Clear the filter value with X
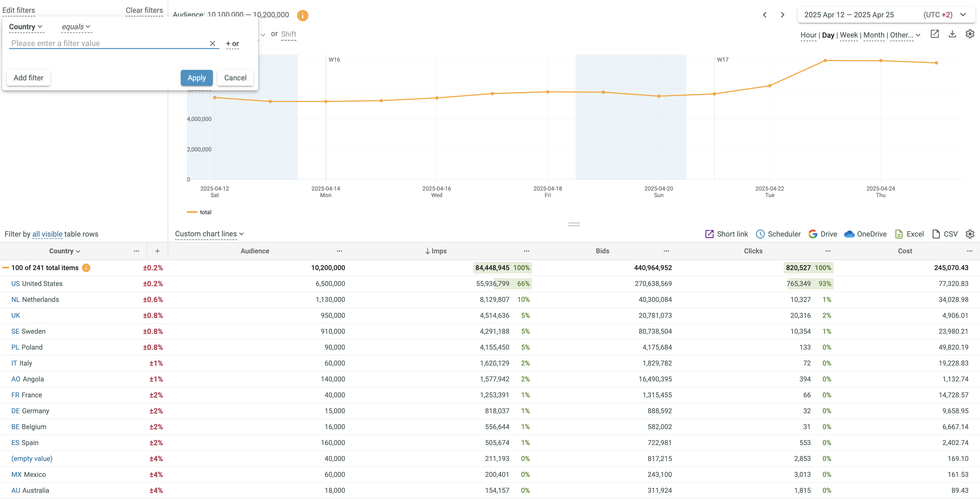 pyautogui.click(x=212, y=43)
